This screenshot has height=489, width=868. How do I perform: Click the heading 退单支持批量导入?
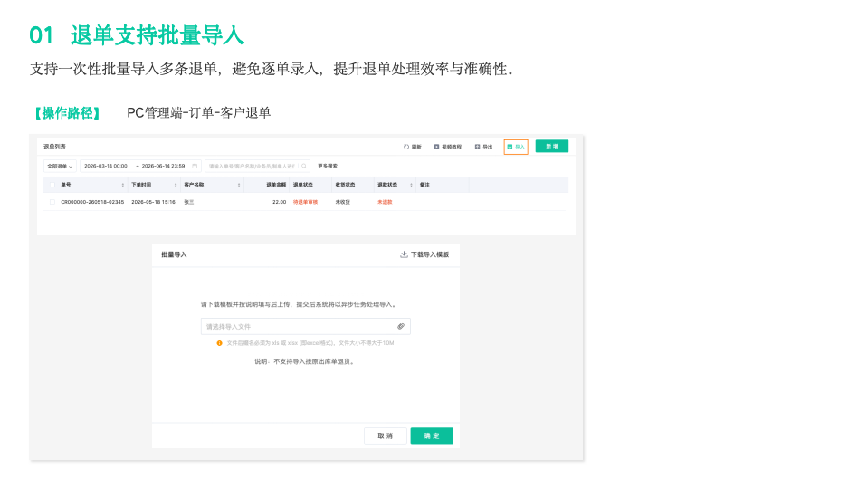[x=157, y=35]
